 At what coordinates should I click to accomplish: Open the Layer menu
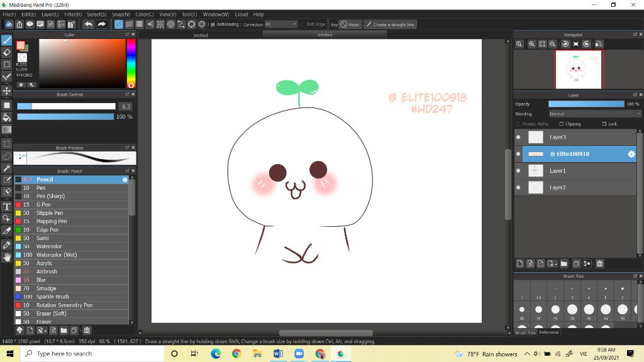50,14
